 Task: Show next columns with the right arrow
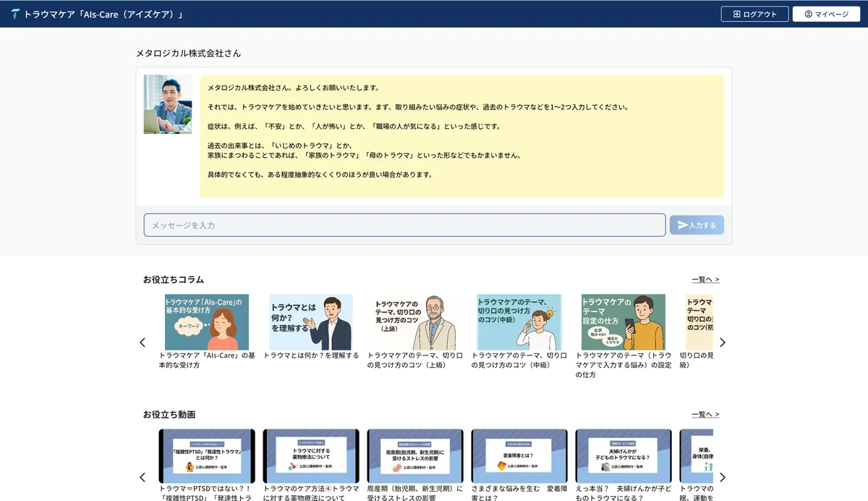pos(722,342)
